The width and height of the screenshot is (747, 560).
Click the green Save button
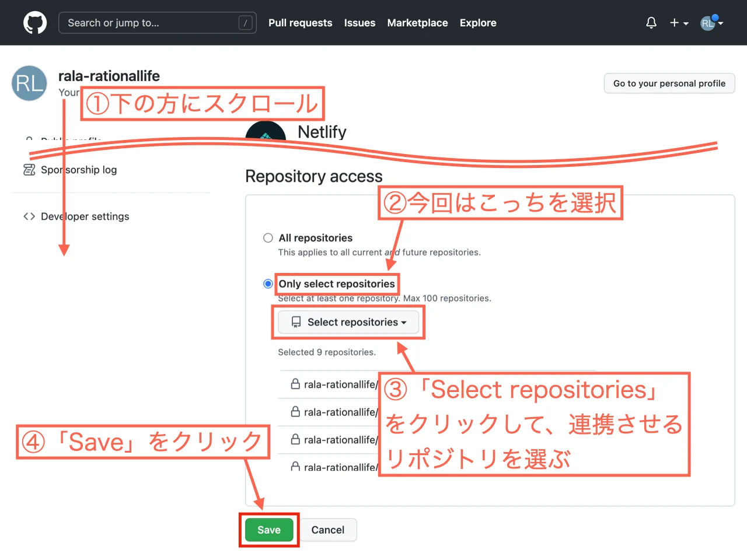pyautogui.click(x=268, y=530)
